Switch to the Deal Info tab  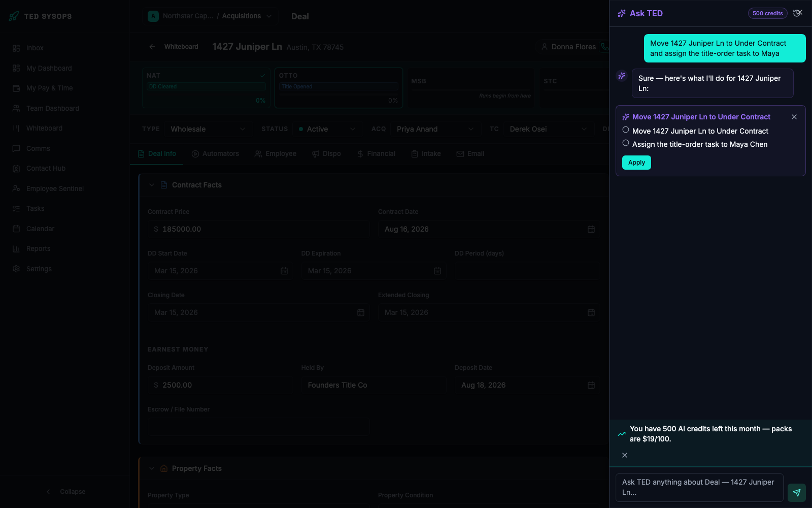(157, 154)
